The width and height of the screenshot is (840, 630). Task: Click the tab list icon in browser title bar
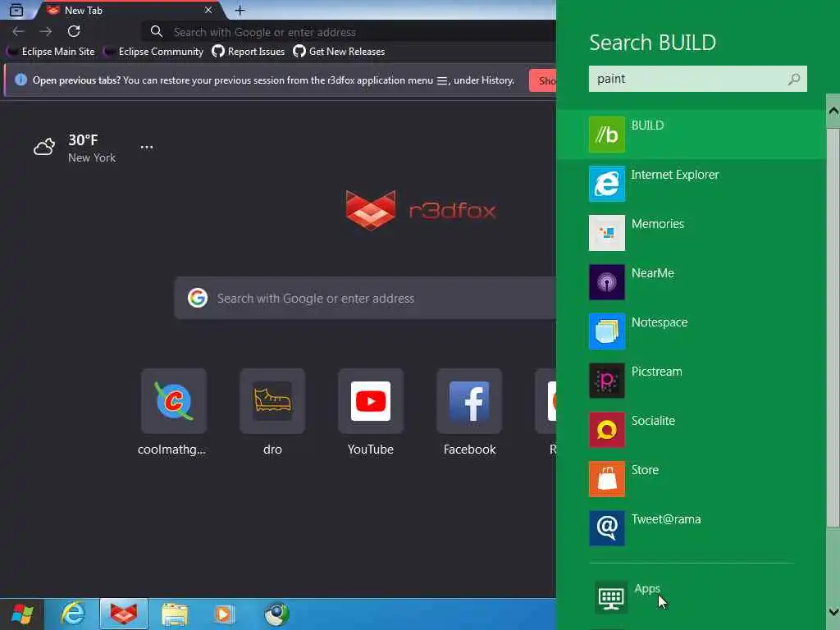pos(16,10)
